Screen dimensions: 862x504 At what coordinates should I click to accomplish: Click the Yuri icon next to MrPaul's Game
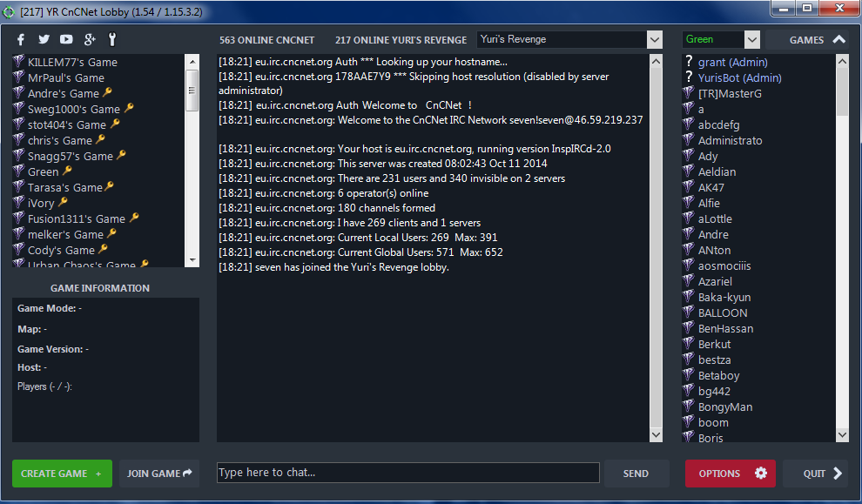click(x=19, y=77)
